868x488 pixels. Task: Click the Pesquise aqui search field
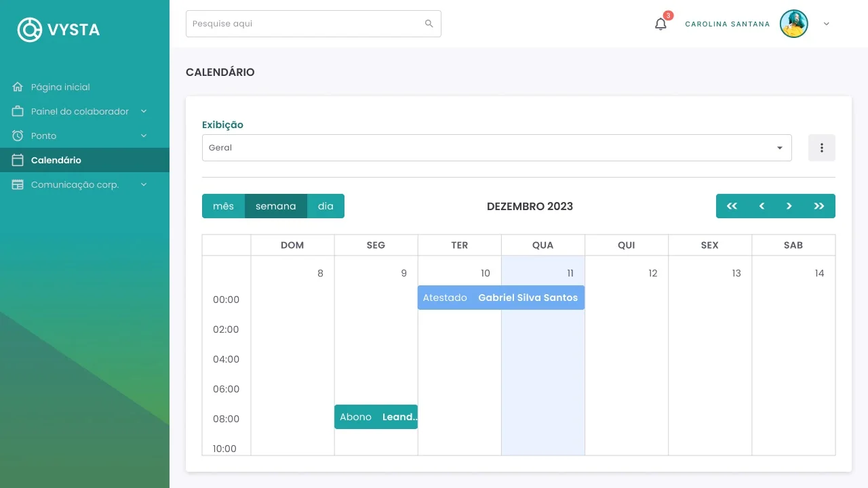[x=313, y=24]
